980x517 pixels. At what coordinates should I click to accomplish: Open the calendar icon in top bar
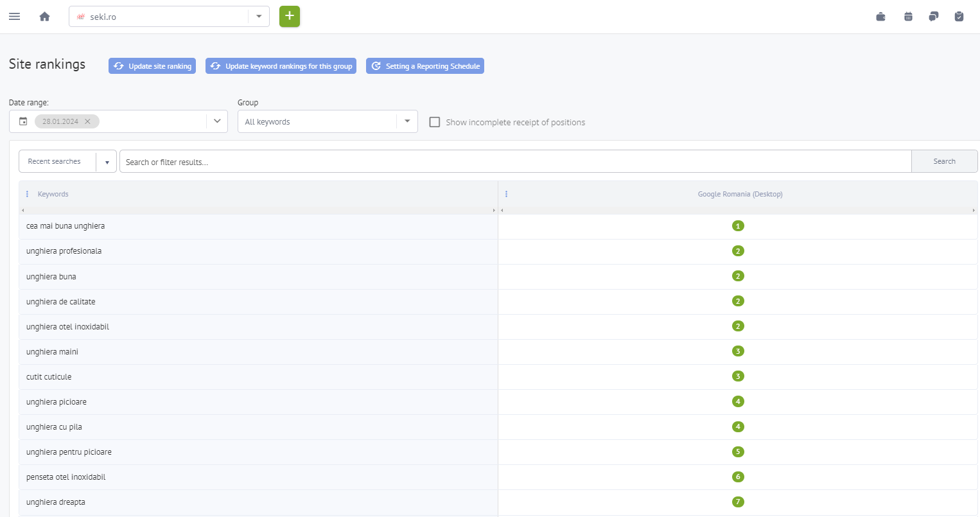tap(908, 17)
